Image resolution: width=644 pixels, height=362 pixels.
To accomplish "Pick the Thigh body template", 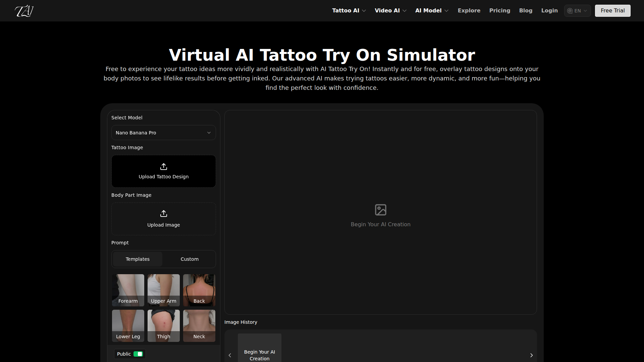I will coord(164,325).
